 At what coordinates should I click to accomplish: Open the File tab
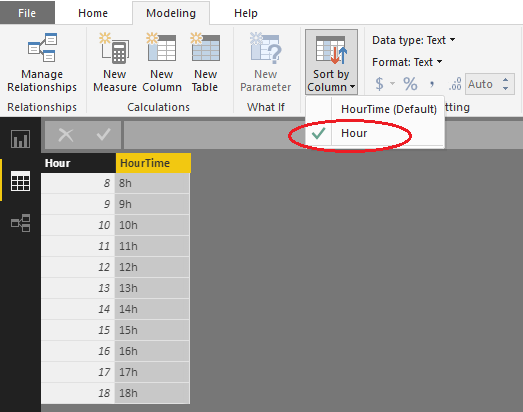click(x=27, y=13)
